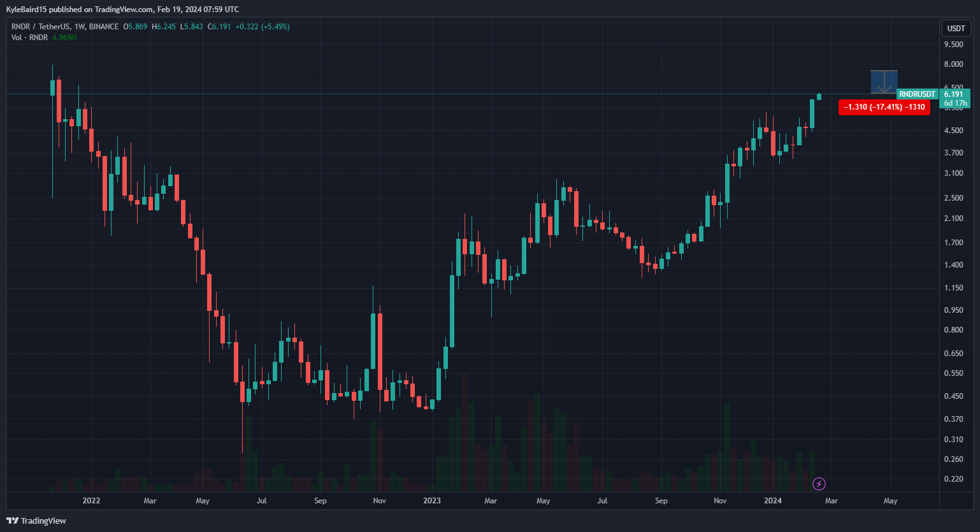
Task: Select the blue short position box
Action: [884, 82]
